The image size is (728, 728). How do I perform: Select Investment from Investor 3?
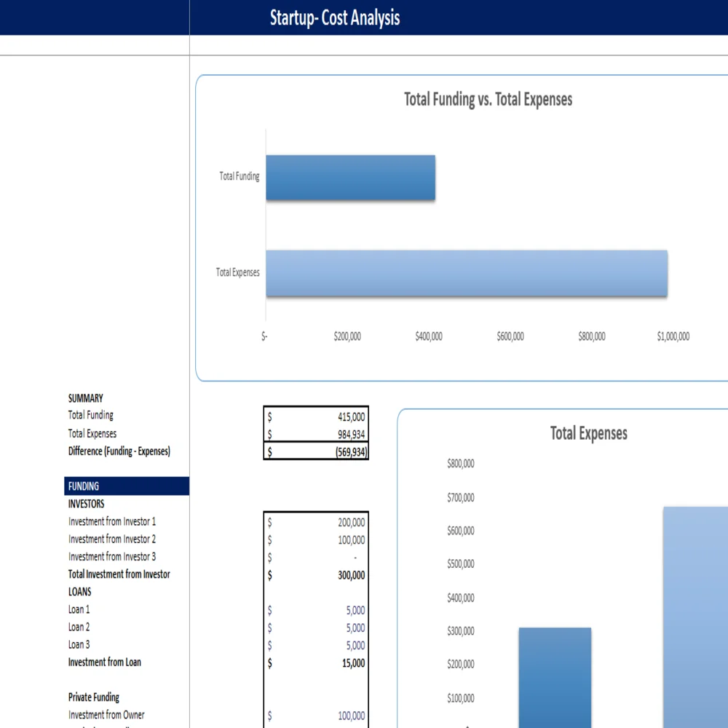click(111, 556)
